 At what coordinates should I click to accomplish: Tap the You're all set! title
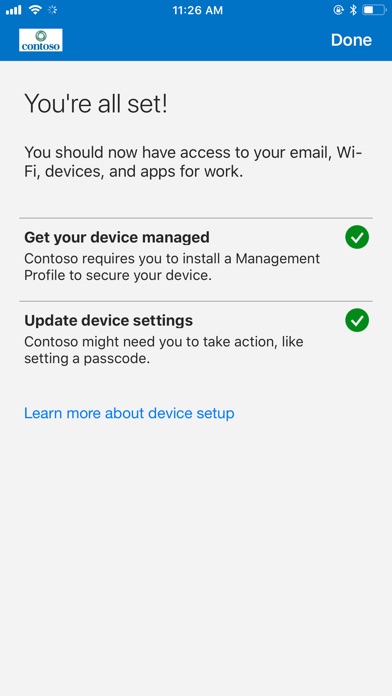[96, 103]
